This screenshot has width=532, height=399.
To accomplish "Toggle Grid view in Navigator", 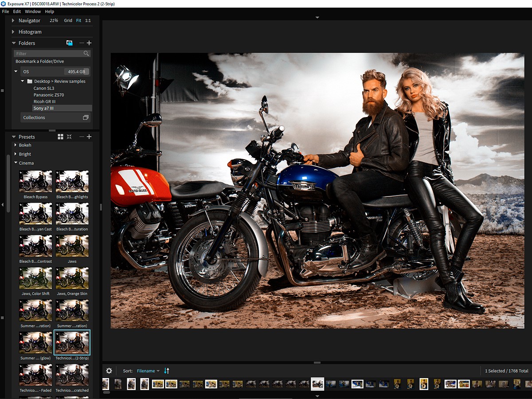I will pos(68,20).
